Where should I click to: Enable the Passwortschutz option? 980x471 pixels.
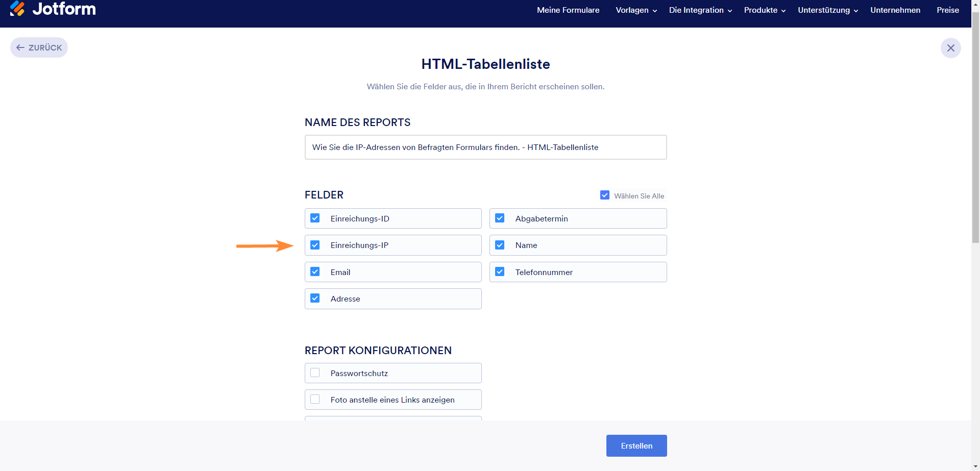(315, 373)
